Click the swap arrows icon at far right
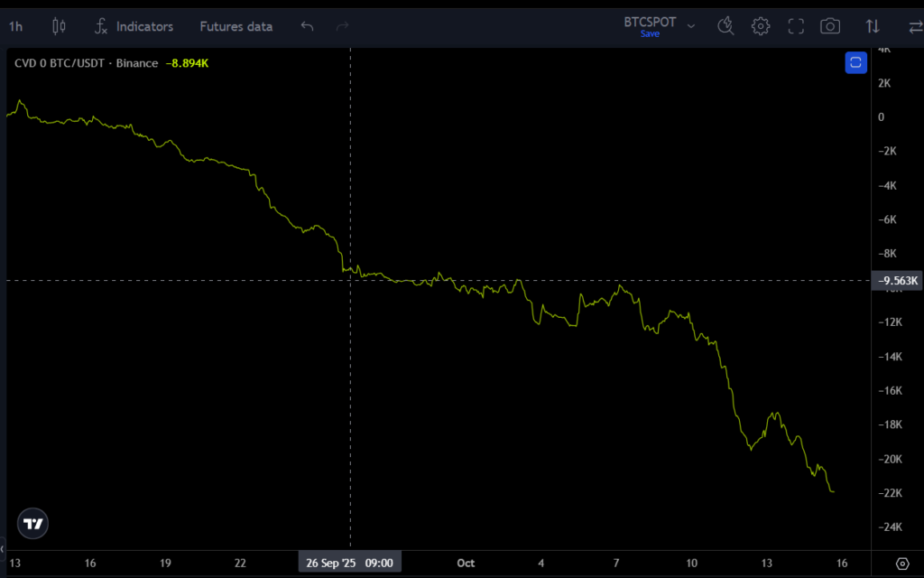The height and width of the screenshot is (578, 924). tap(913, 26)
